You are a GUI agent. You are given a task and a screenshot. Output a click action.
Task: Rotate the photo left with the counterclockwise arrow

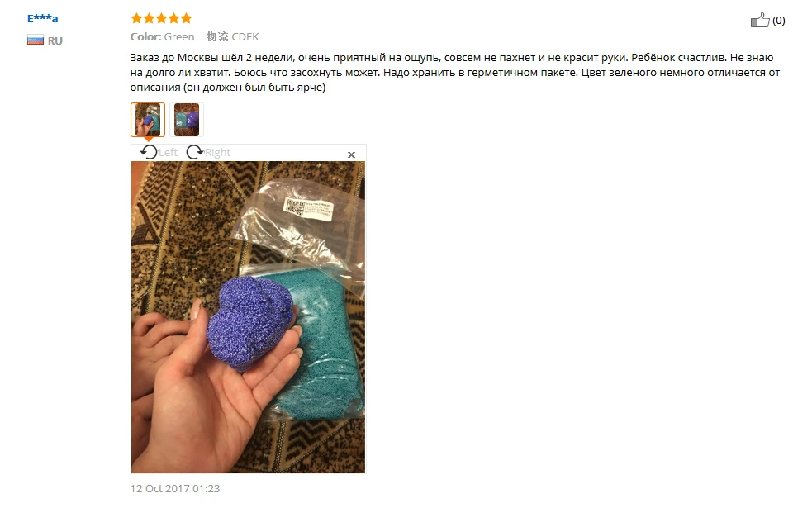(149, 152)
